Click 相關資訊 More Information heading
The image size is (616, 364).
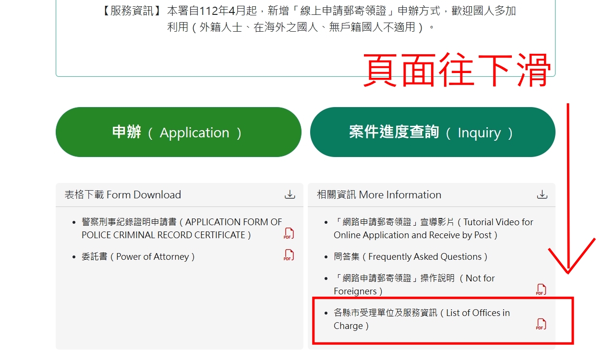coord(379,194)
